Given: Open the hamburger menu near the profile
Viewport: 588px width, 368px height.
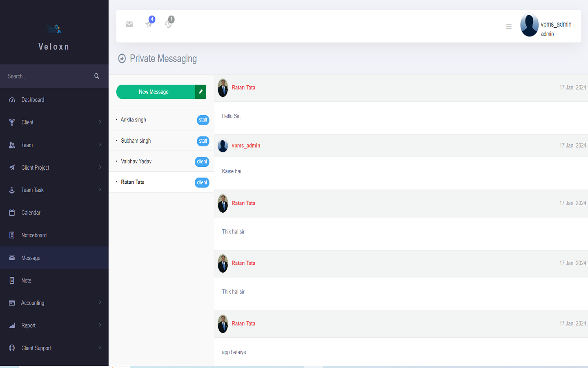Looking at the screenshot, I should click(509, 26).
